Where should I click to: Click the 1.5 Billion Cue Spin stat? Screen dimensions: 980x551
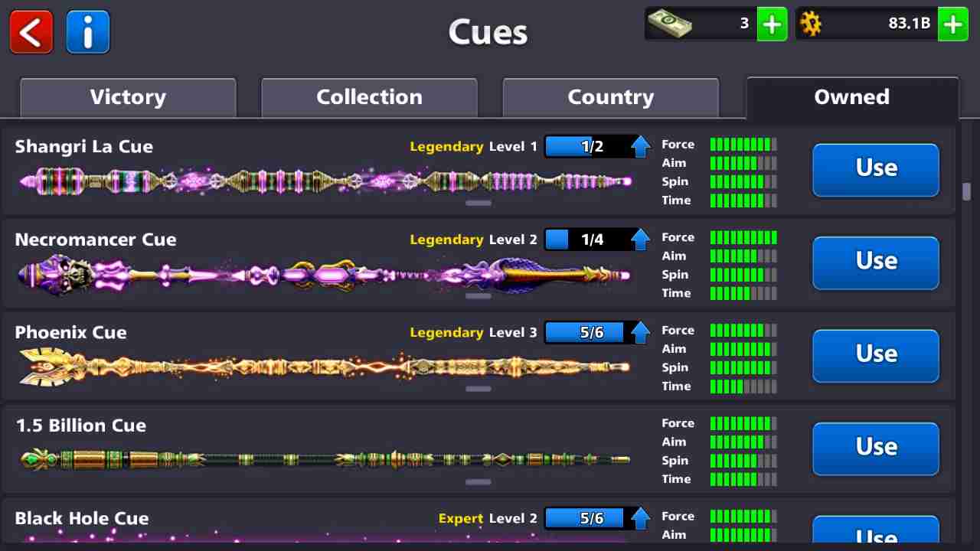coord(719,461)
